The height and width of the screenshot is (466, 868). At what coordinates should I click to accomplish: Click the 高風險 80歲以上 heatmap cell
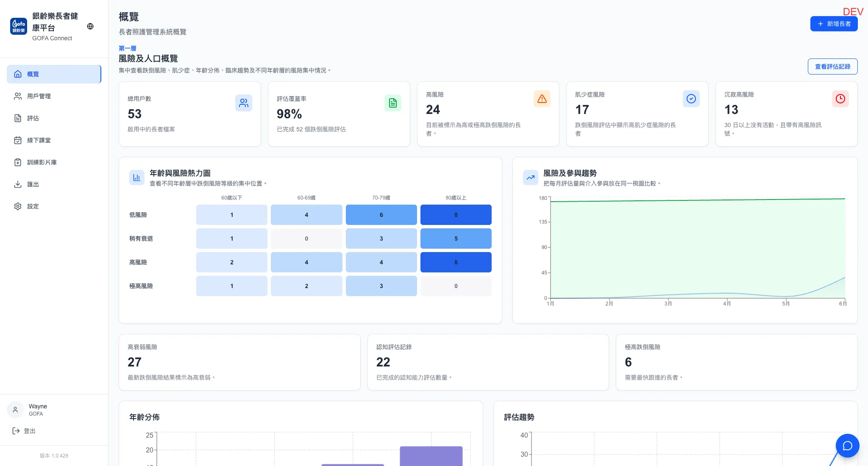[456, 262]
